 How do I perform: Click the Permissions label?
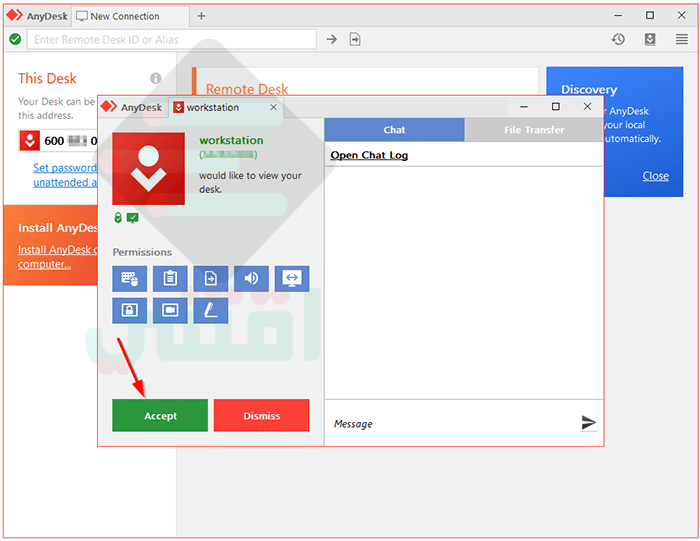pyautogui.click(x=142, y=252)
